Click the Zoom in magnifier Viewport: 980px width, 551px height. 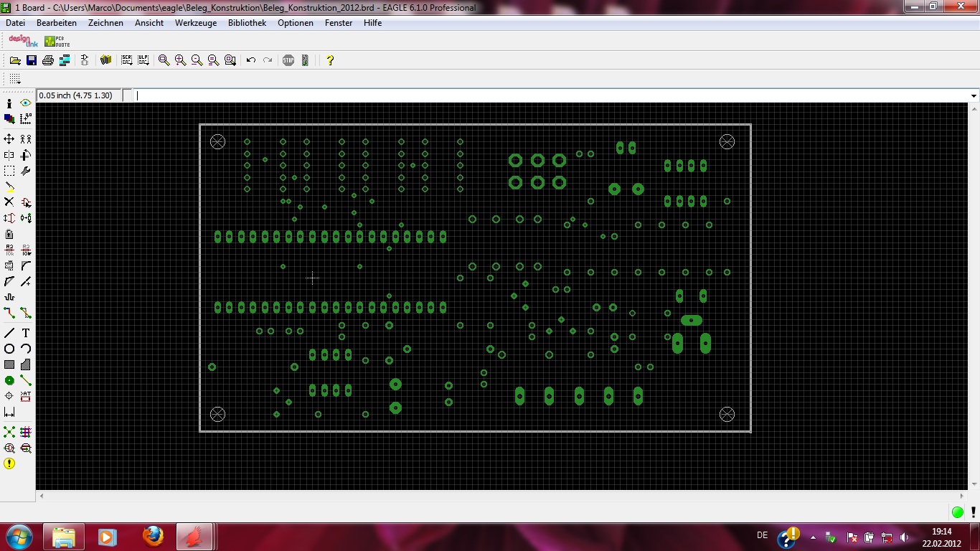point(181,60)
